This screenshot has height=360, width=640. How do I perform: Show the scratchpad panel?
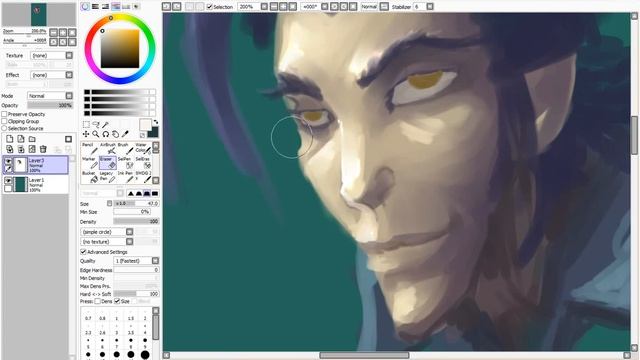pos(136,7)
